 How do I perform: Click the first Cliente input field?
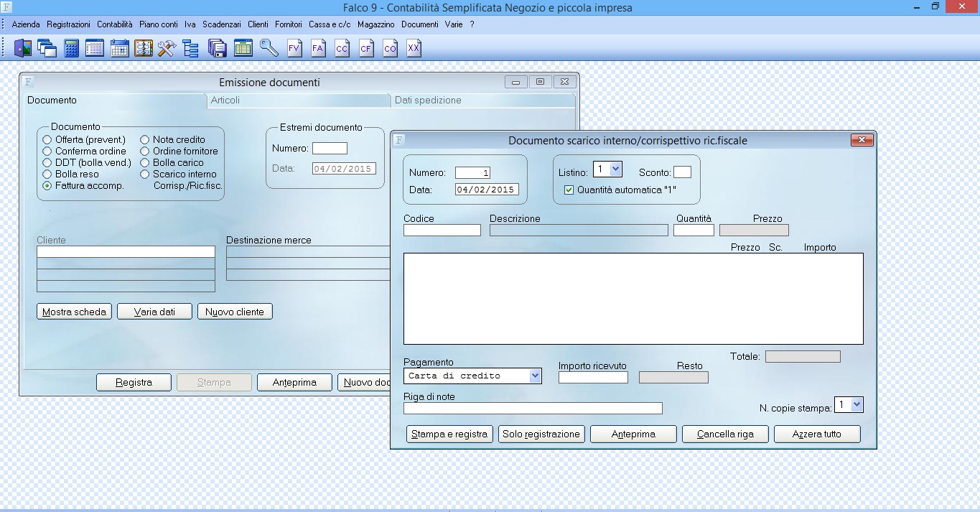[x=126, y=252]
